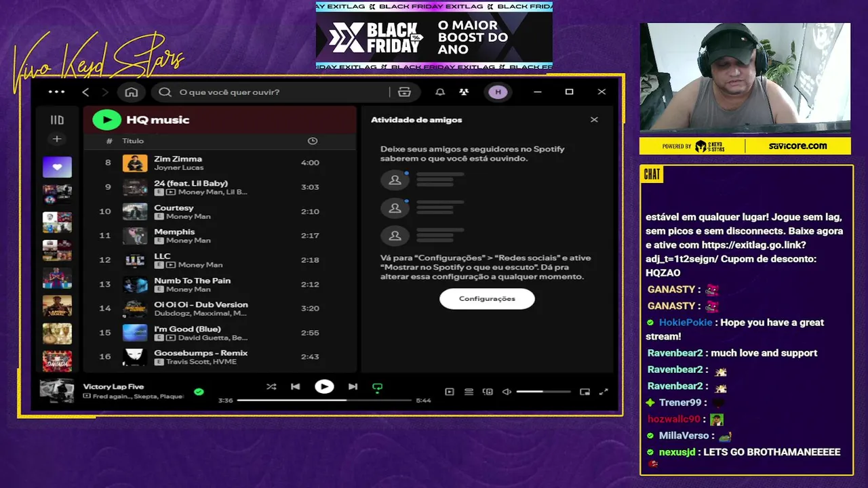Viewport: 868px width, 488px height.
Task: Close the Atividade de amigos panel
Action: [594, 120]
